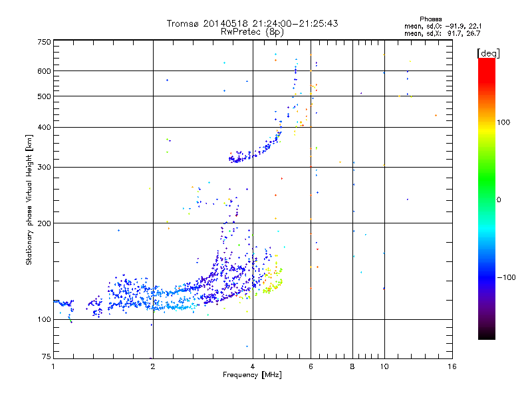Click the x-axis tick label '10'
Screen dimensions: 532x399
(384, 366)
